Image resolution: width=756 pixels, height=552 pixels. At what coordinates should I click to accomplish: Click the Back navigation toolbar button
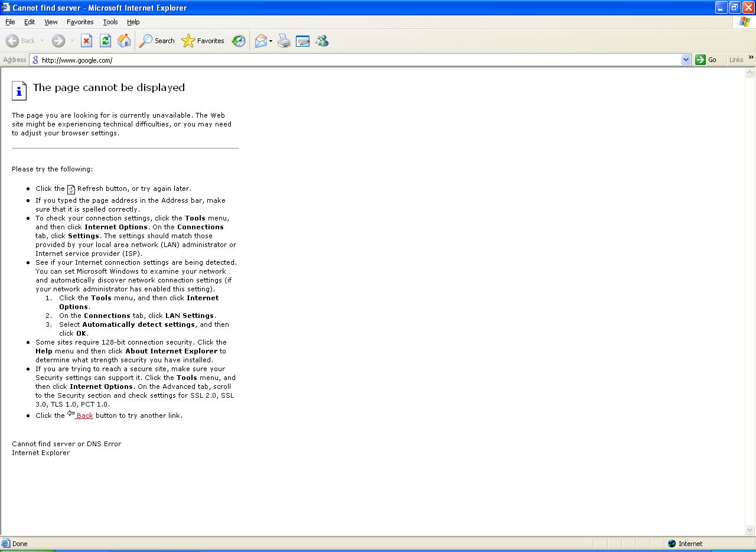[21, 41]
